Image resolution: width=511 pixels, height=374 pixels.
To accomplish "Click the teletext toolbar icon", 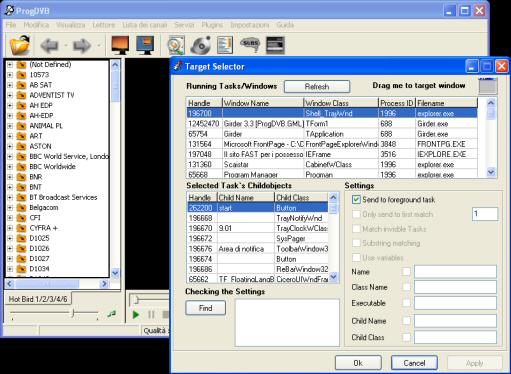I will [x=275, y=45].
